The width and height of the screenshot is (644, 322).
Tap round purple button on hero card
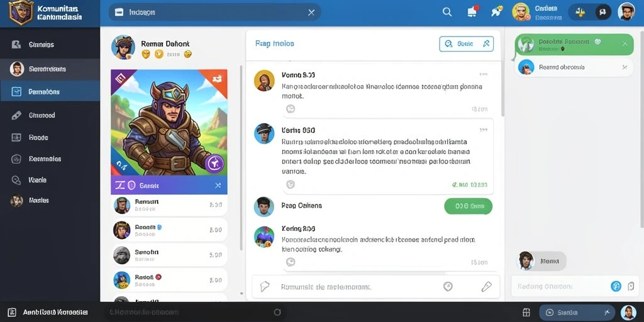[x=214, y=164]
